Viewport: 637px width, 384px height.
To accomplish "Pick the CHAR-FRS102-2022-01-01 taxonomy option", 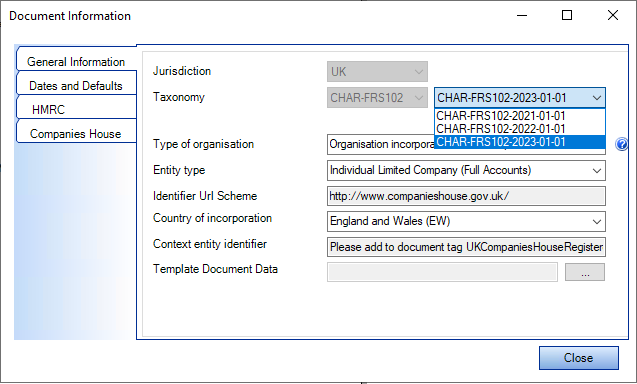I will [x=520, y=129].
